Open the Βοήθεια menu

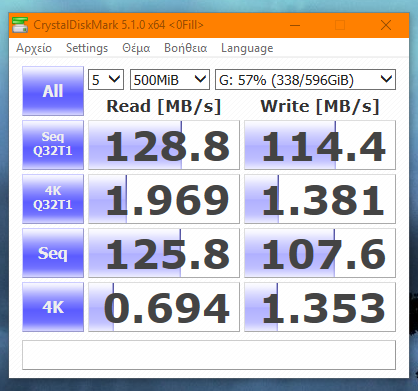click(x=186, y=48)
